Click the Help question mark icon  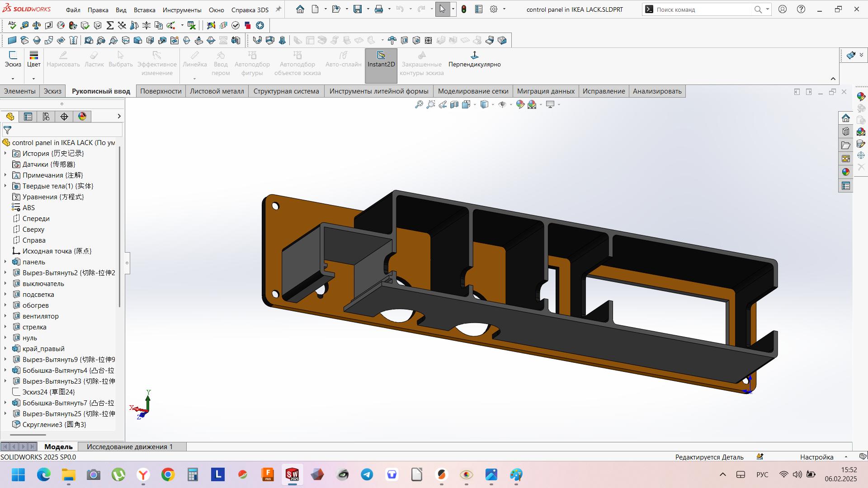pos(801,9)
